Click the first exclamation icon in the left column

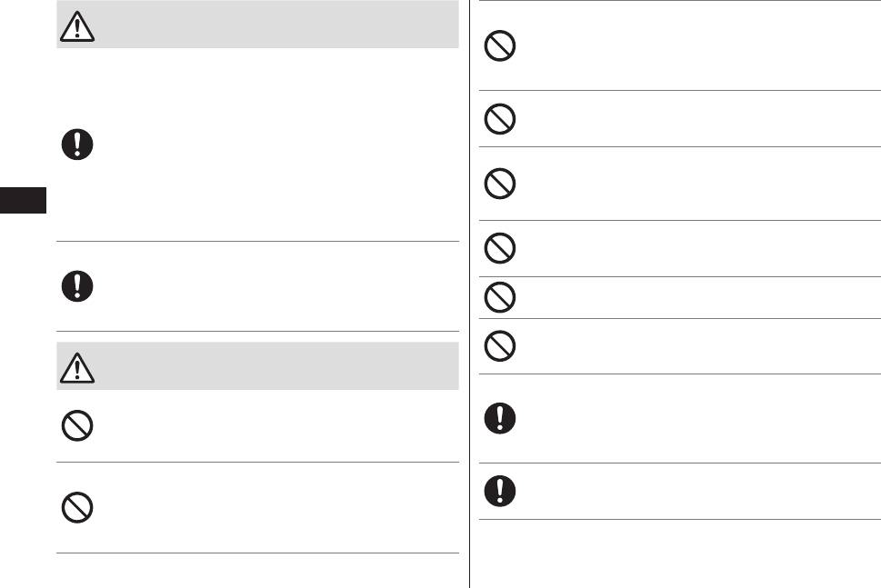coord(75,144)
